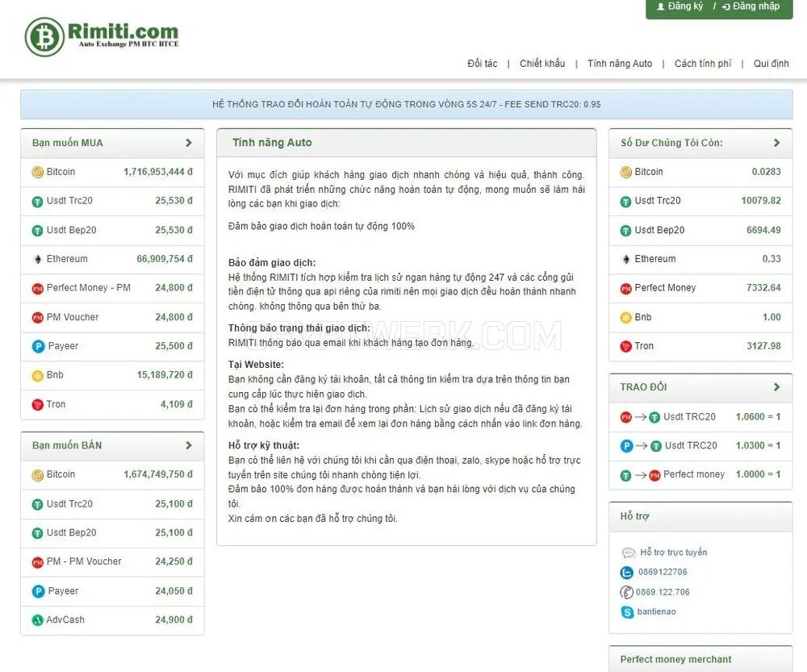Click the Đăng ký button
807x672 pixels.
[x=679, y=6]
